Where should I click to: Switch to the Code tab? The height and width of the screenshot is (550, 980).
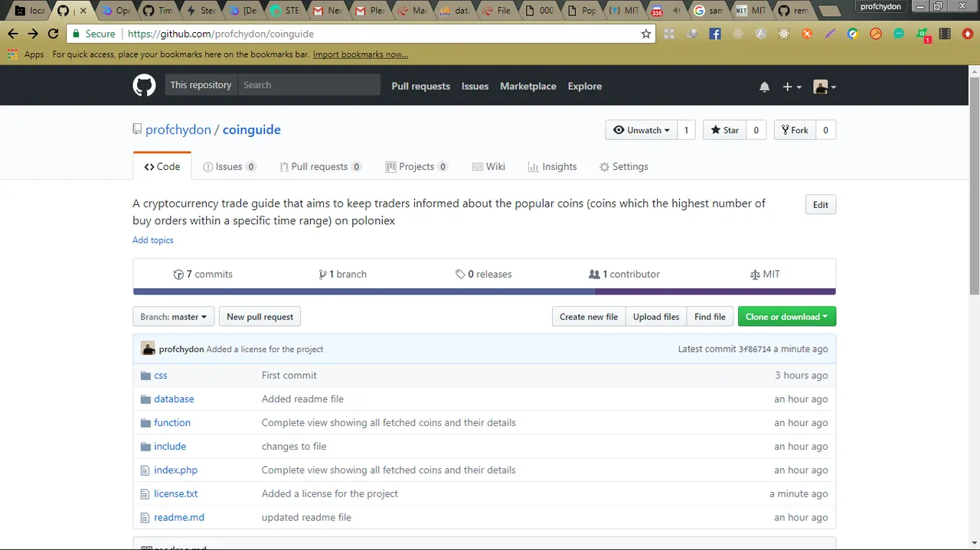[162, 167]
